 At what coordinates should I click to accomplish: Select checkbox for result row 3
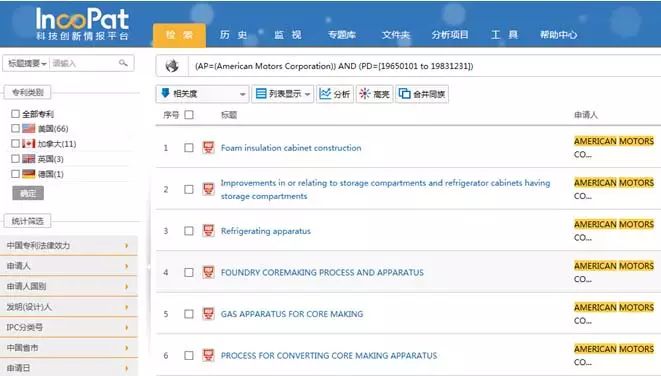tap(189, 231)
